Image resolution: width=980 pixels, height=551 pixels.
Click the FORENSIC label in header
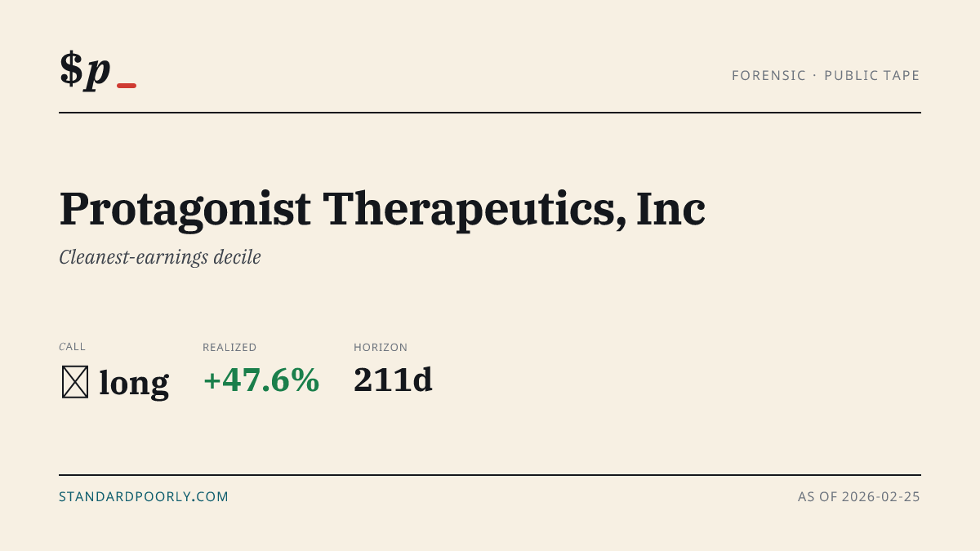[x=768, y=76]
